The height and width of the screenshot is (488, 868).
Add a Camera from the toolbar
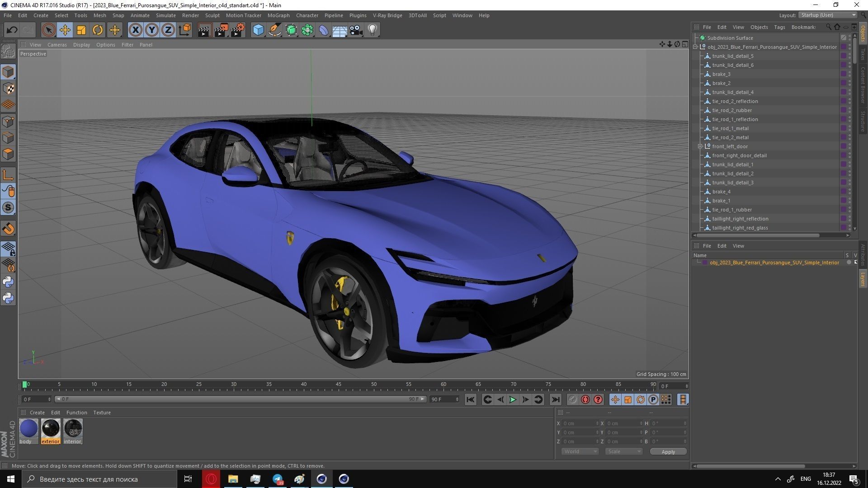click(356, 30)
